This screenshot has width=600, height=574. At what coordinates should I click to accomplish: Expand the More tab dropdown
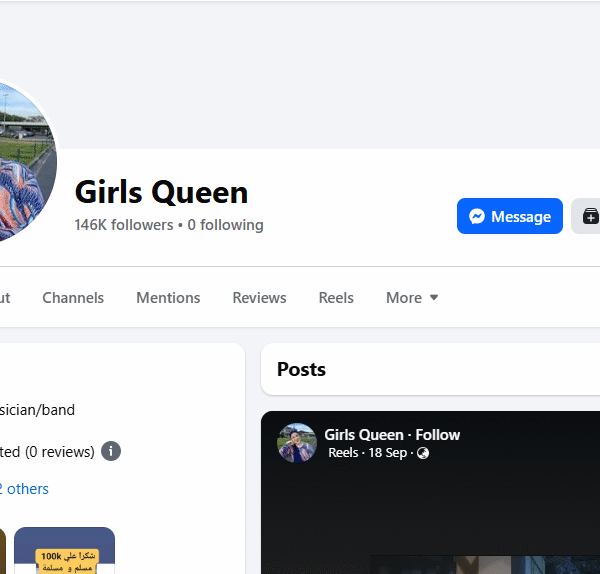412,298
